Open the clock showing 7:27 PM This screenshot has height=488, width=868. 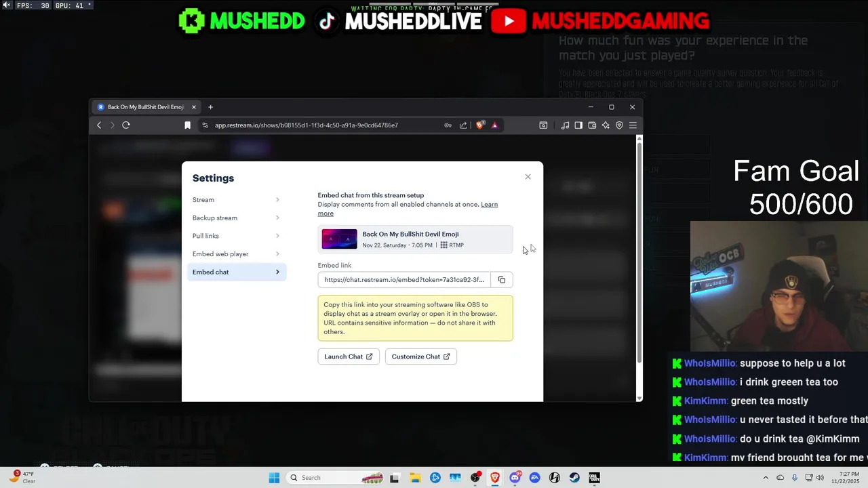[x=844, y=478]
